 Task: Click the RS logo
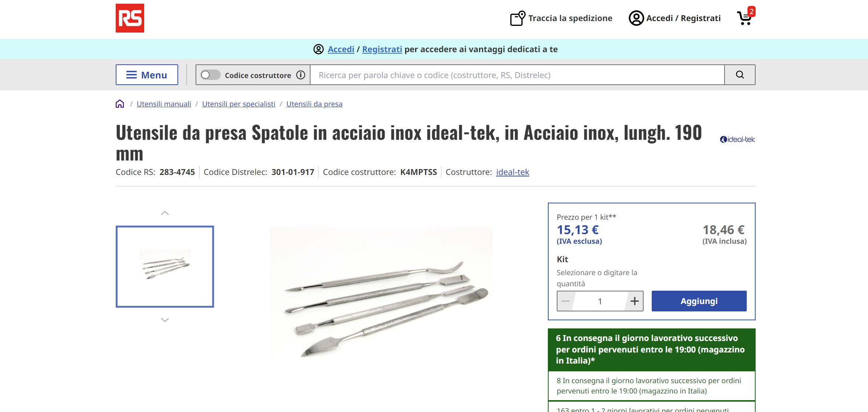coord(130,18)
